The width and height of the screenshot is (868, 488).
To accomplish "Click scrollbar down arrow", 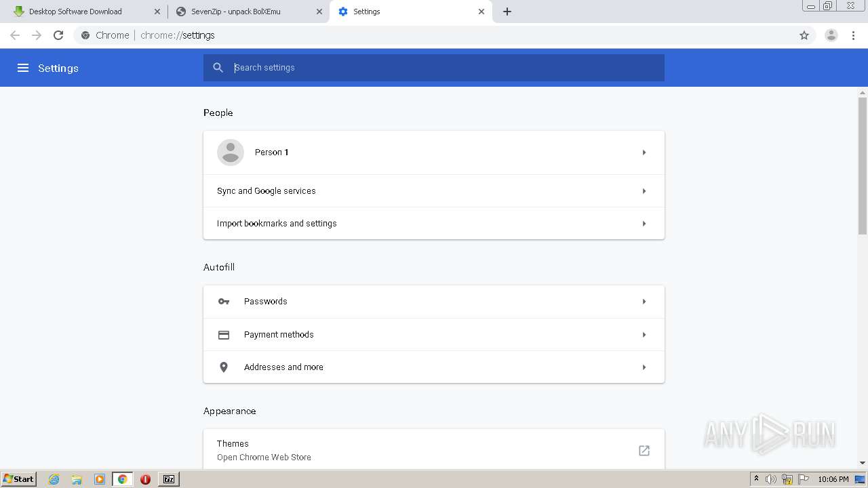I will 863,463.
